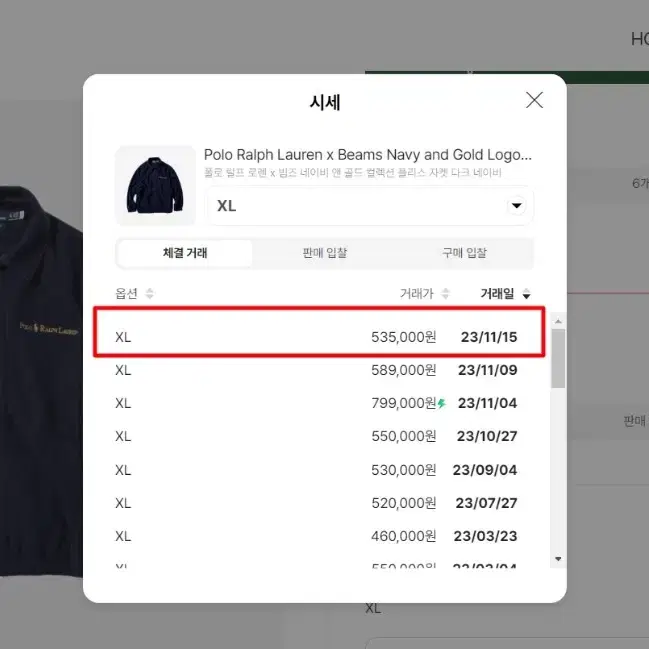649x649 pixels.
Task: Click the Korean product subtitle text
Action: (x=353, y=173)
